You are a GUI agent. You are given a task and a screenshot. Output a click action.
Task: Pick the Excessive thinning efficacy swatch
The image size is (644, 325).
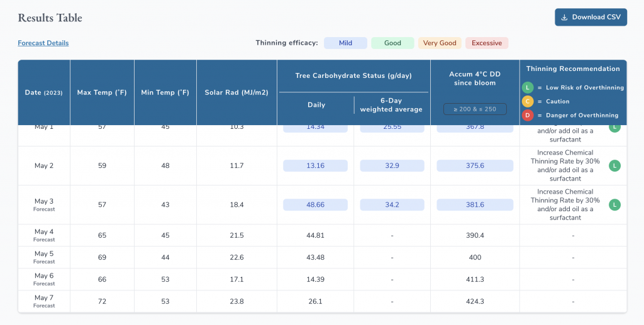[487, 43]
